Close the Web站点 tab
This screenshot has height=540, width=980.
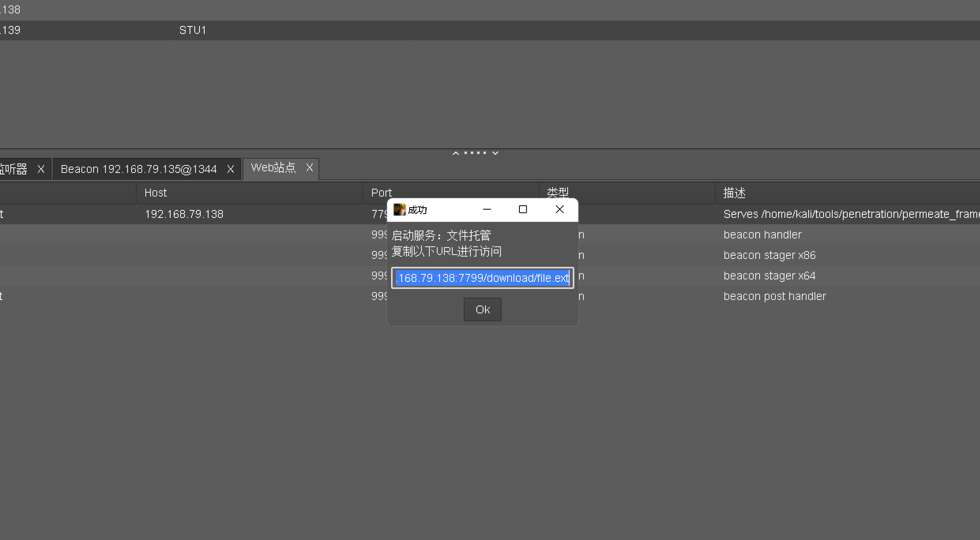(x=310, y=168)
